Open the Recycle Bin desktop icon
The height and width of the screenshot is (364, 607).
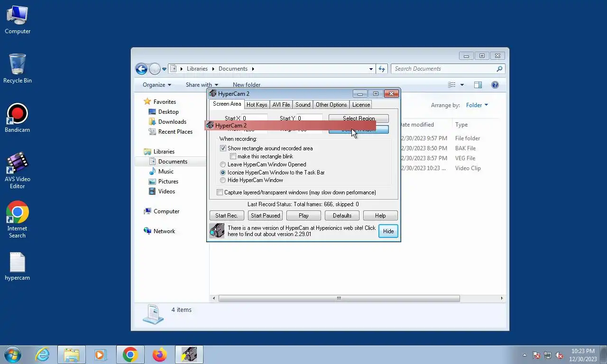click(x=18, y=69)
